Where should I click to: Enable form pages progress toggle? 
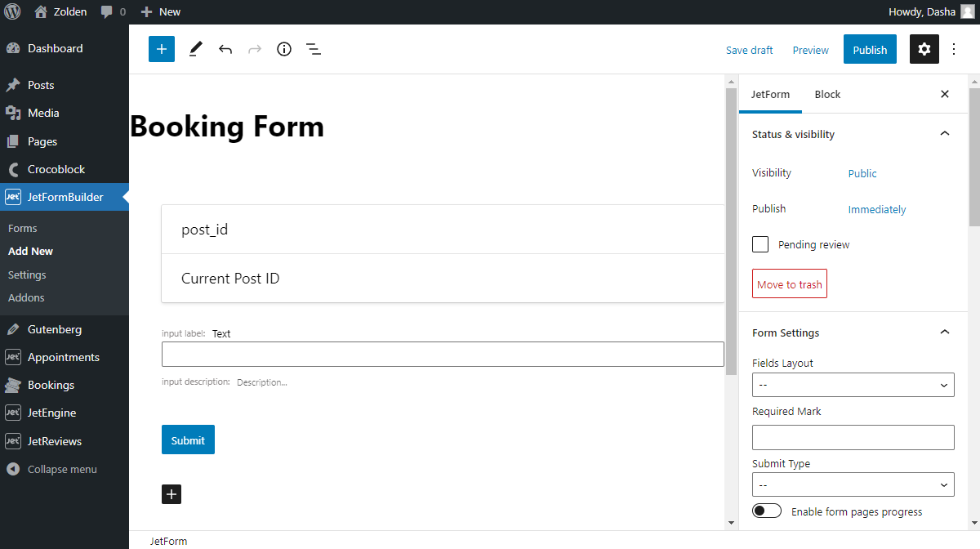[766, 510]
